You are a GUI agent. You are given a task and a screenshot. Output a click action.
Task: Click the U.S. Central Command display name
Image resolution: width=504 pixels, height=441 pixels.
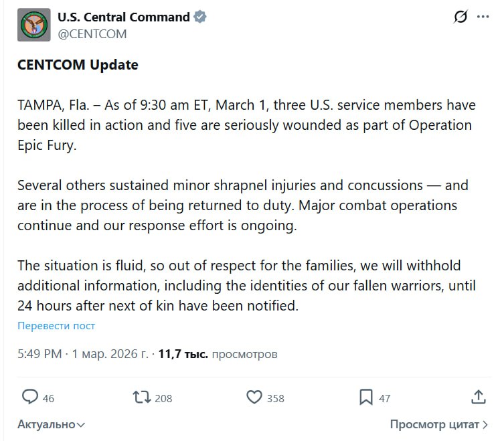[124, 17]
